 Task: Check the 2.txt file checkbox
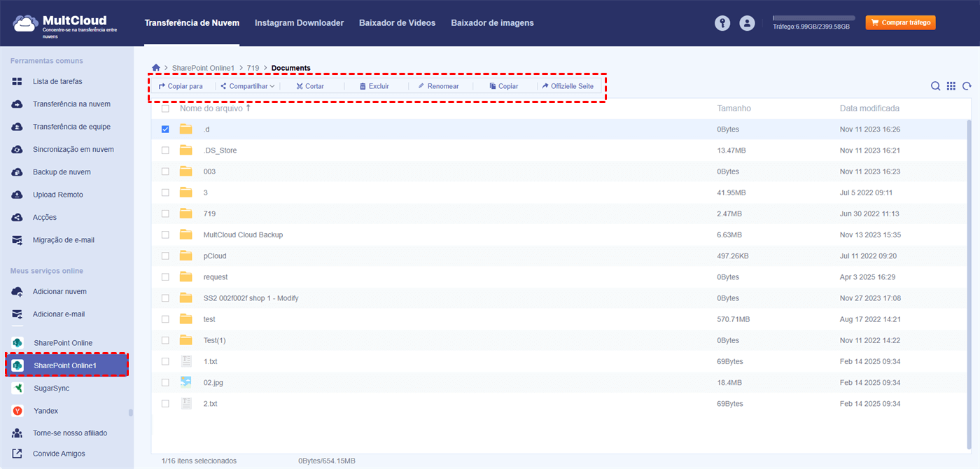(x=165, y=404)
